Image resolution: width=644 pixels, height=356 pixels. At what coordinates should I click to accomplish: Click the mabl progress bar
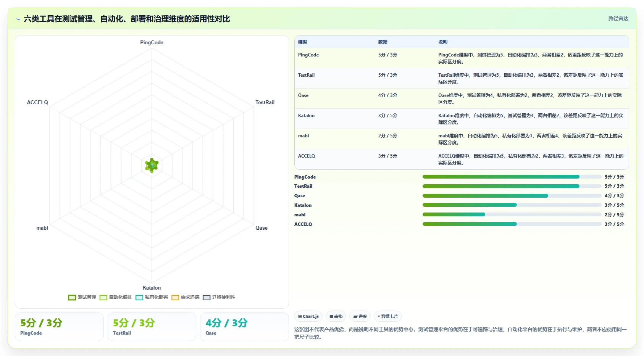pos(512,214)
